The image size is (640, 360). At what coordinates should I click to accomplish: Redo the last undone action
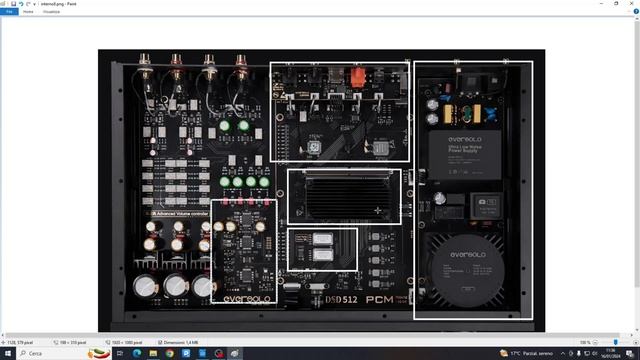tap(28, 4)
